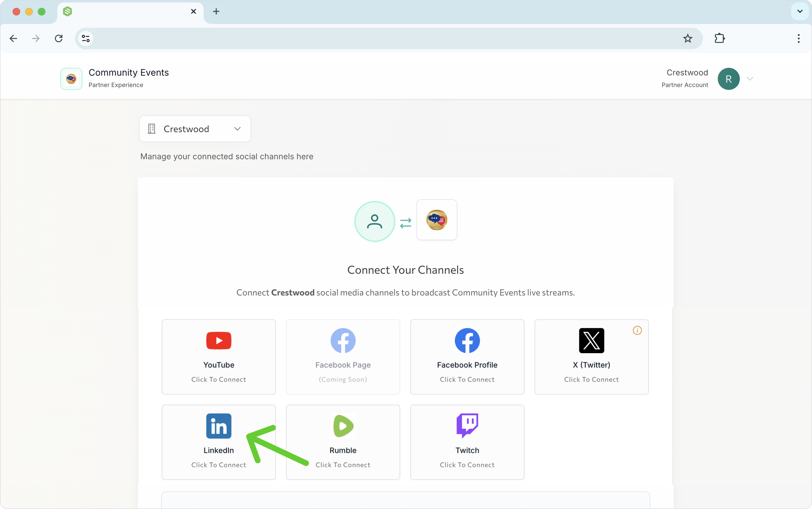Click the (Coming Soon) label
The width and height of the screenshot is (812, 509).
[343, 379]
